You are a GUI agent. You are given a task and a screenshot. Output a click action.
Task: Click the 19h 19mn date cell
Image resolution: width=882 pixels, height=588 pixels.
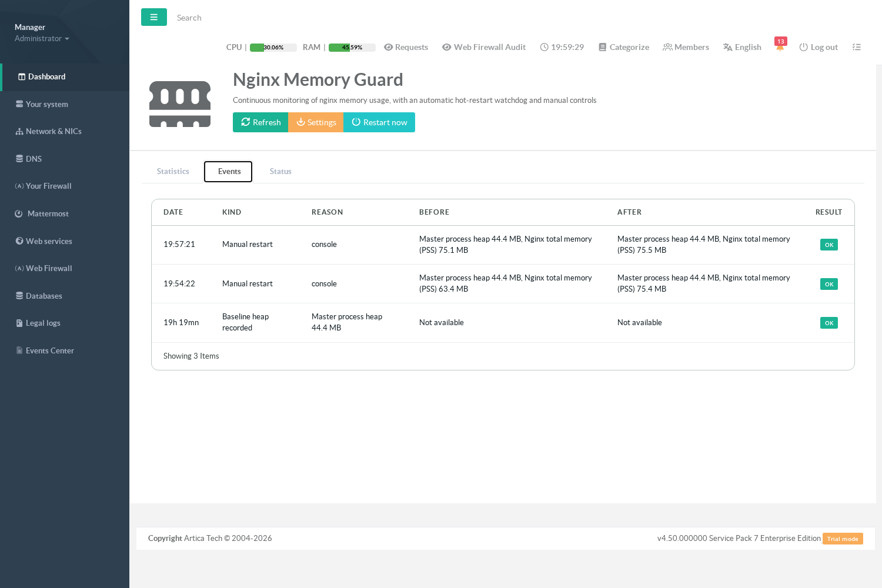coord(181,323)
